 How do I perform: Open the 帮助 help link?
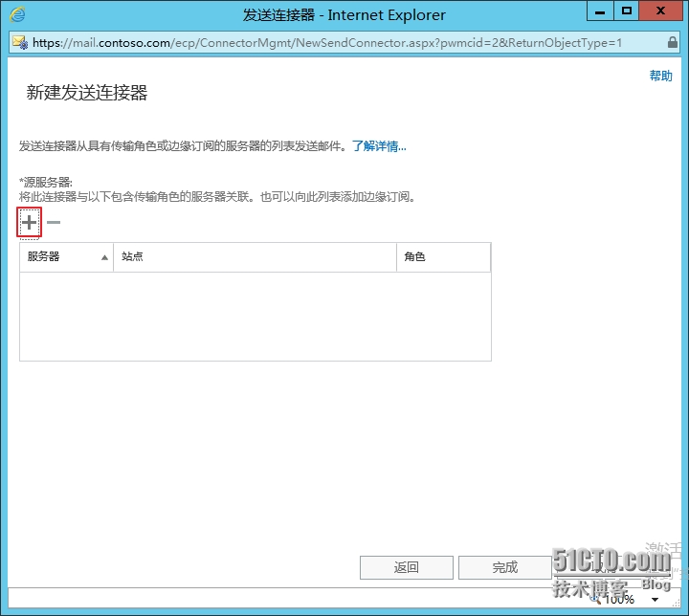point(660,77)
